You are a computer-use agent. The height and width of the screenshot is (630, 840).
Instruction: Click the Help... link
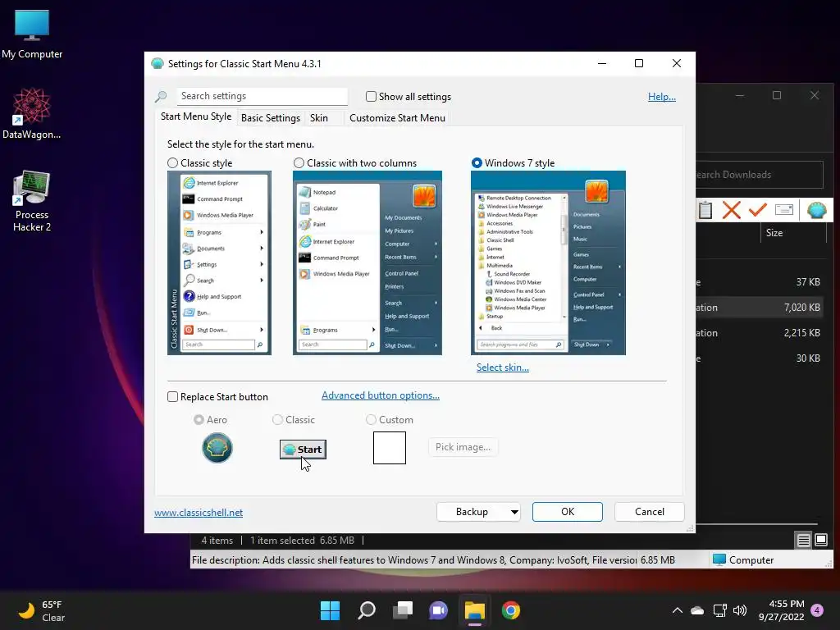pos(662,97)
